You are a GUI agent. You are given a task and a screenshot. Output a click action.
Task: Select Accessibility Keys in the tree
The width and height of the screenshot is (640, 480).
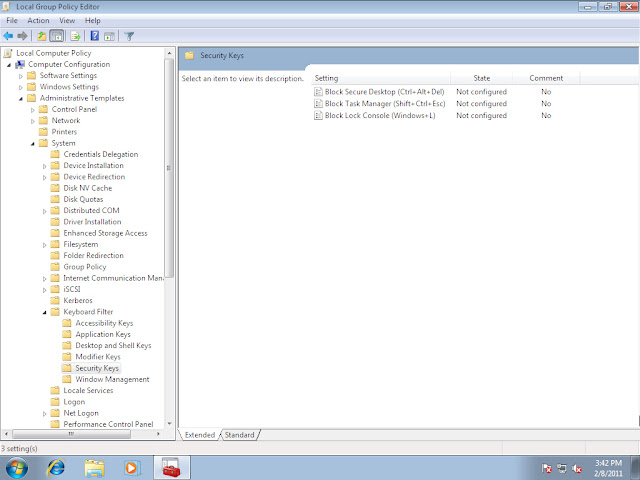[x=104, y=323]
